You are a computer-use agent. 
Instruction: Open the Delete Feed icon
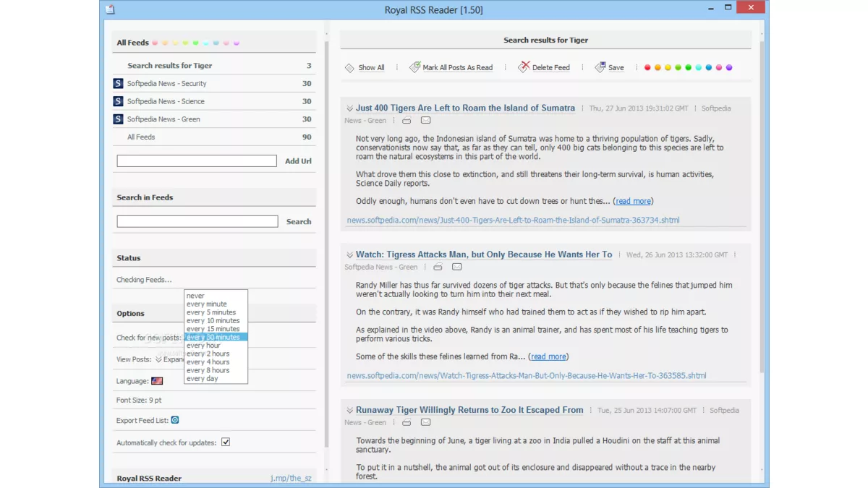(524, 66)
